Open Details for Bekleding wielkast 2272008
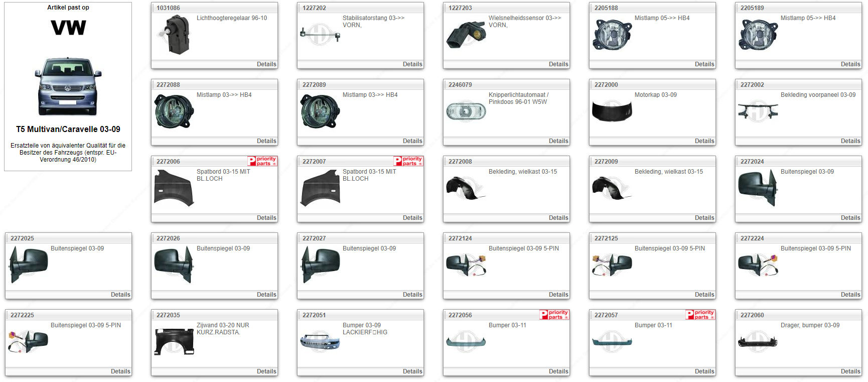 click(558, 218)
